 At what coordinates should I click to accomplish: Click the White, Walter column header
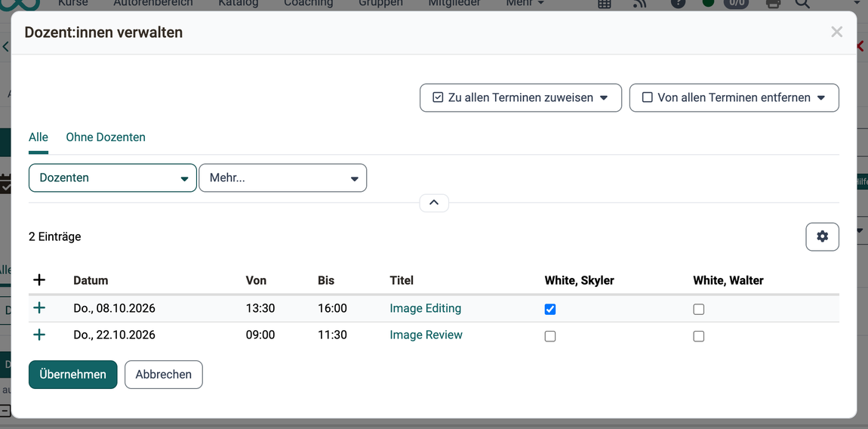pos(728,280)
